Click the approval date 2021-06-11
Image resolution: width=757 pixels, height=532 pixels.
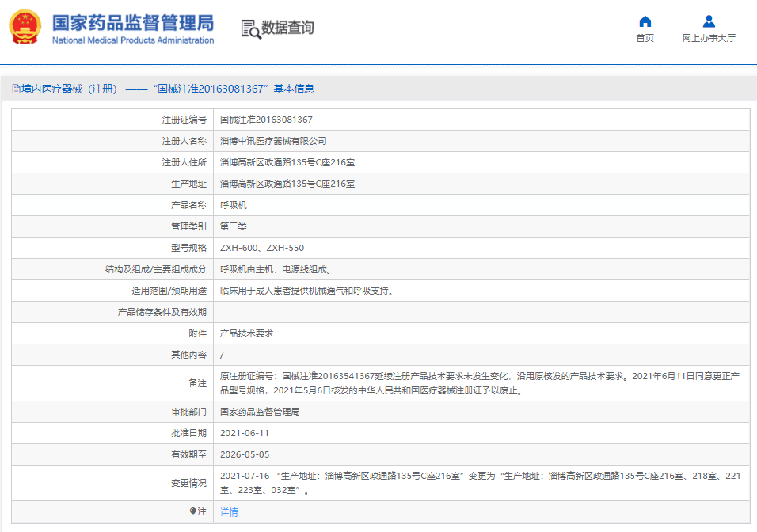(245, 433)
